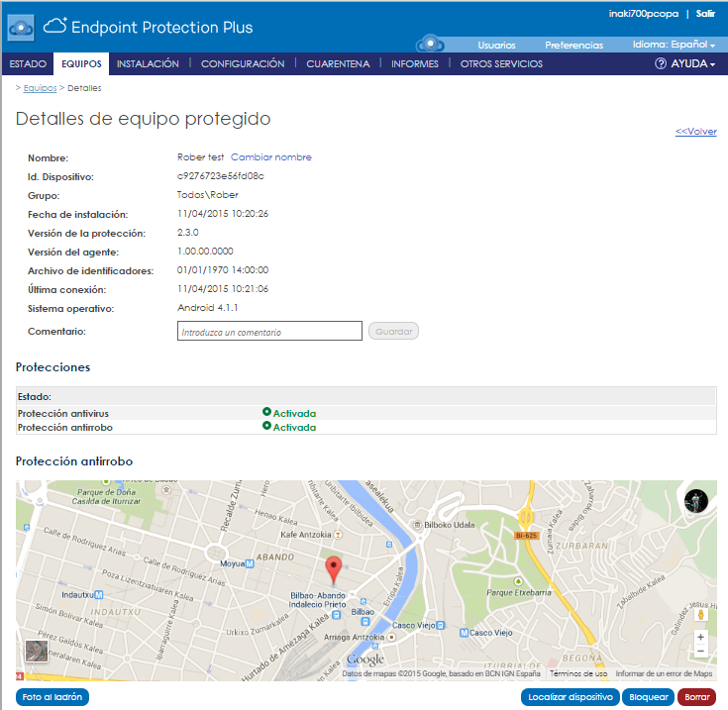Viewport: 728px width, 710px height.
Task: Click Salir to log out
Action: (705, 14)
